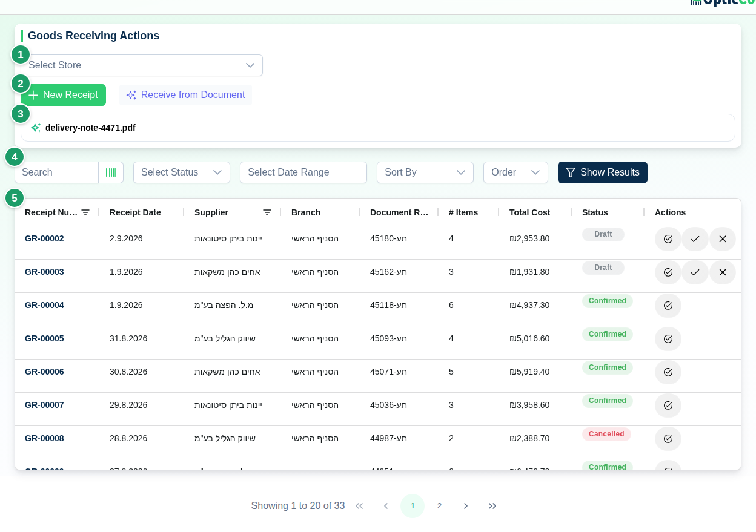Image resolution: width=756 pixels, height=532 pixels.
Task: Sort by the Receipt Date column header
Action: (x=135, y=212)
